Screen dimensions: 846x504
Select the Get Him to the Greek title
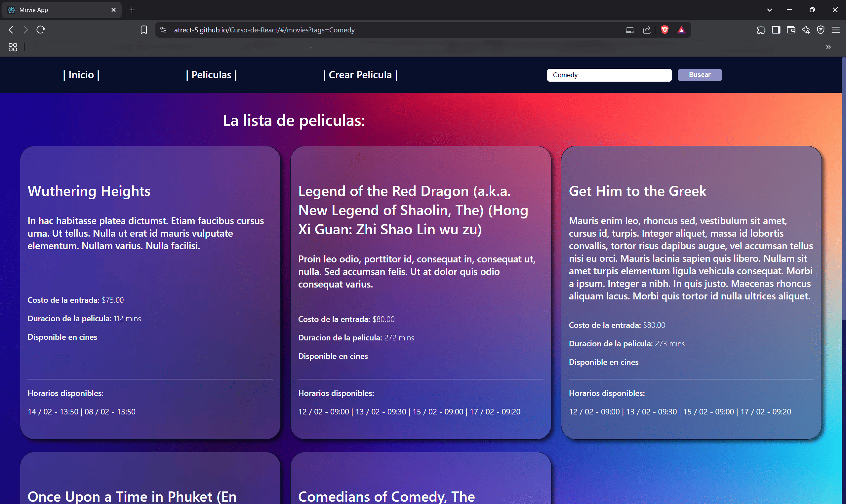[x=637, y=191]
